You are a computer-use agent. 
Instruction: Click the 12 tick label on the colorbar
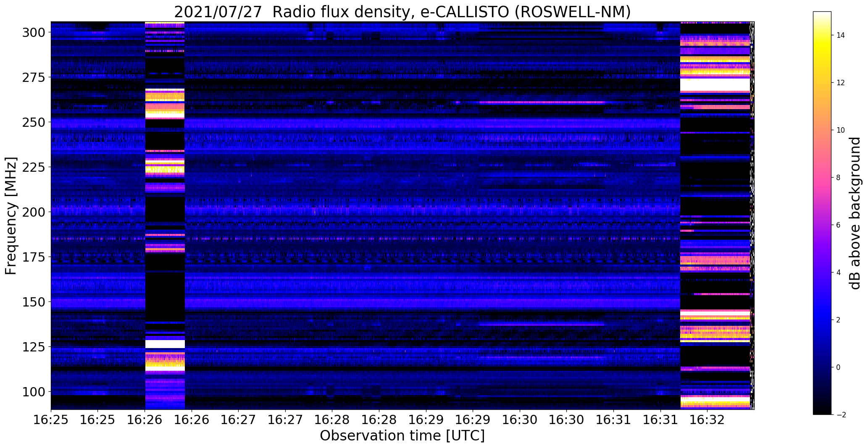[841, 83]
